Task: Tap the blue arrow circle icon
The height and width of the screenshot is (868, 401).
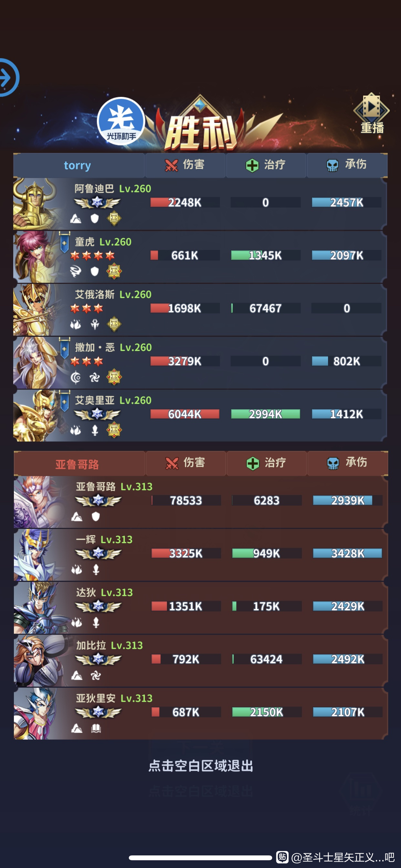Action: [7, 78]
